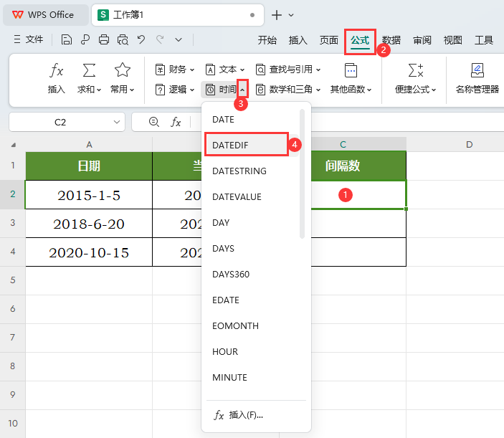Expand new tab options chevron
Viewport: 504px width, 438px height.
(291, 15)
